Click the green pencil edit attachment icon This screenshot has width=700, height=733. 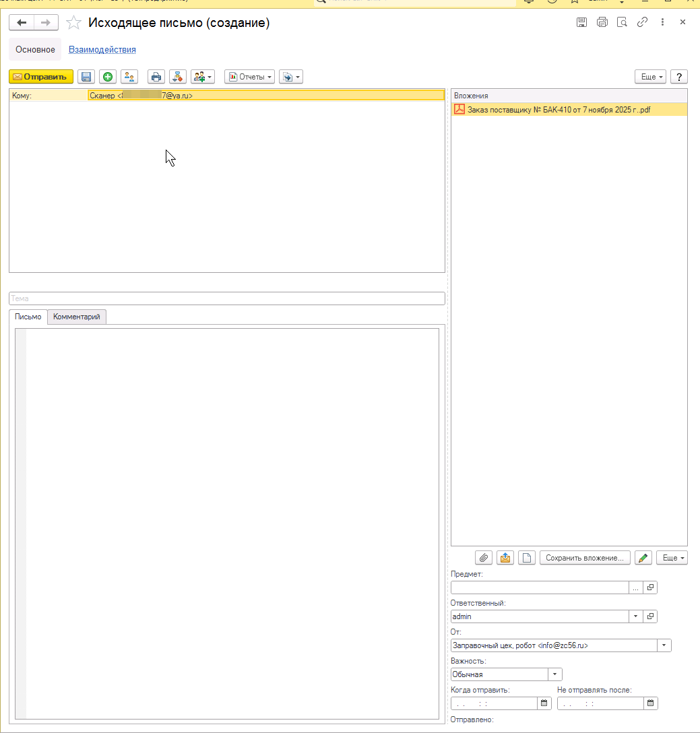pos(643,558)
